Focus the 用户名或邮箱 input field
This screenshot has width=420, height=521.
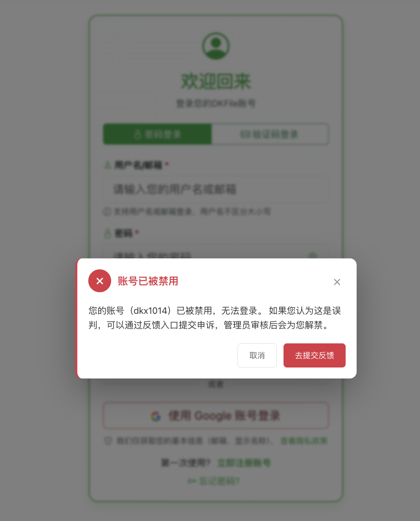pyautogui.click(x=216, y=189)
